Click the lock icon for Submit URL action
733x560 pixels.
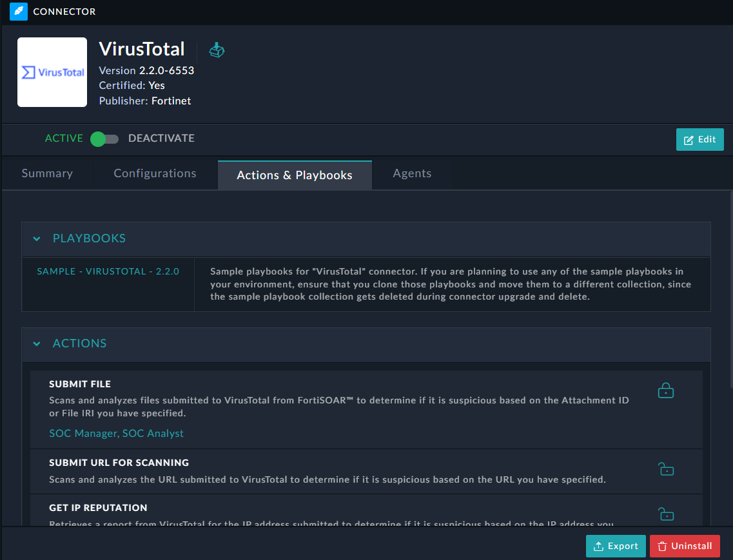click(x=665, y=469)
